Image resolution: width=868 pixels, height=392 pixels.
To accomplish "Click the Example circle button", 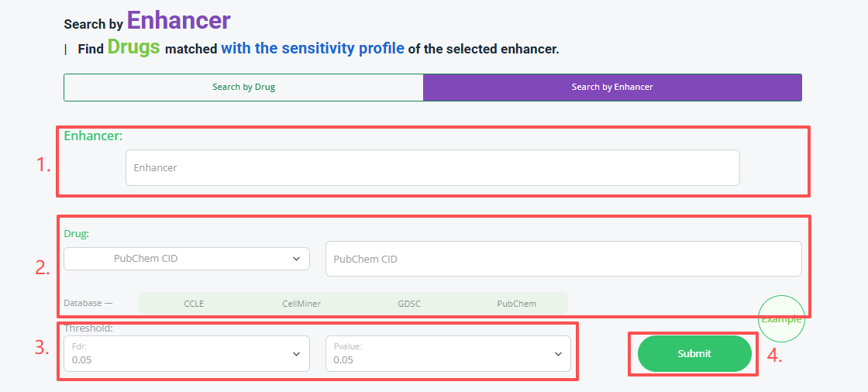I will (x=780, y=319).
